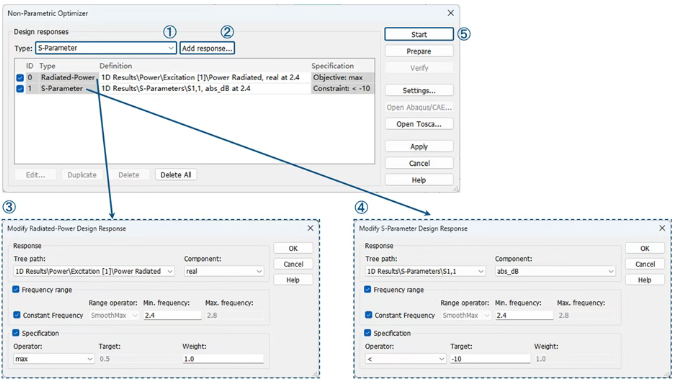Viewport: 676px width, 382px height.
Task: Expand Tree path dropdown for Power Radiated
Action: 94,271
